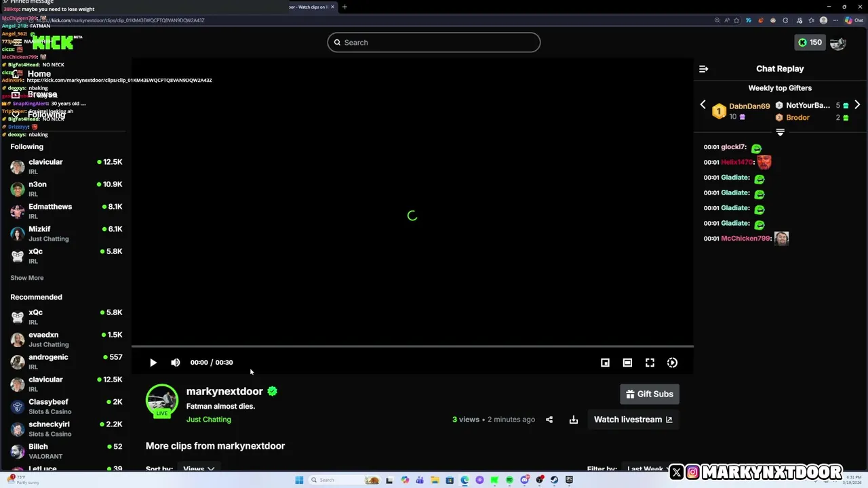The height and width of the screenshot is (488, 868).
Task: Open the Gift Subs button
Action: pyautogui.click(x=650, y=394)
